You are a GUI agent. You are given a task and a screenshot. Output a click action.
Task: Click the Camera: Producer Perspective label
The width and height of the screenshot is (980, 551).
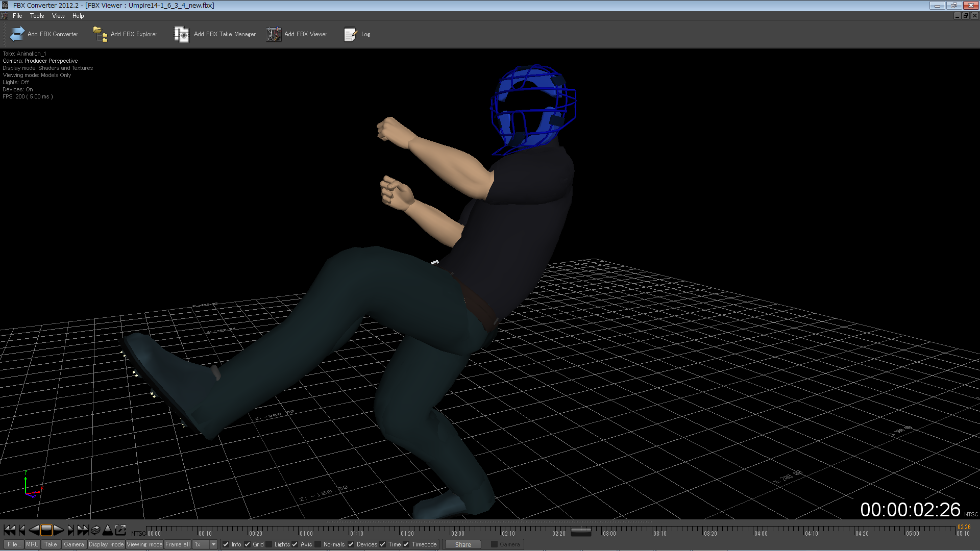pyautogui.click(x=40, y=61)
